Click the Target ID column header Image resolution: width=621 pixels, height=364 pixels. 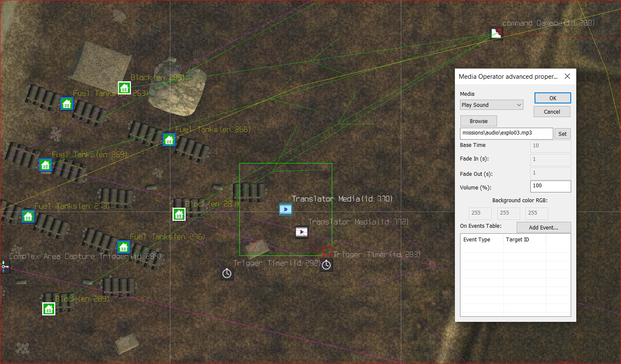click(x=524, y=240)
